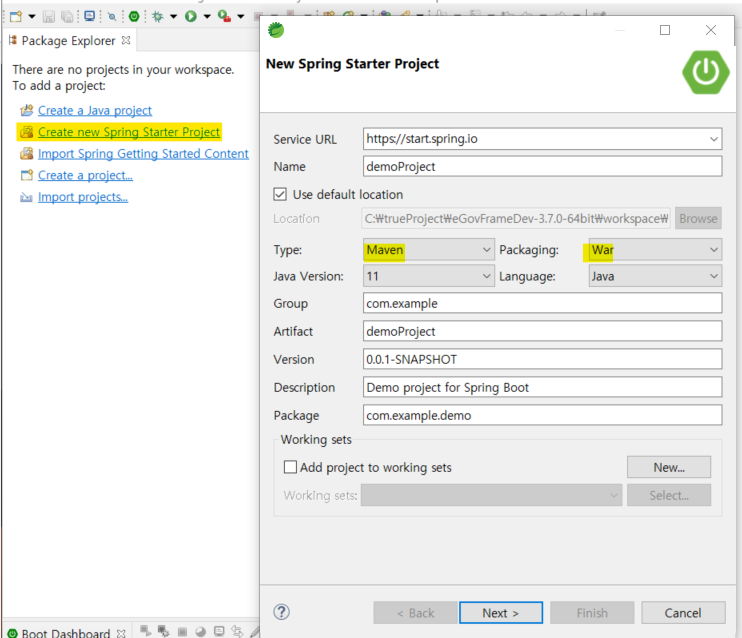The height and width of the screenshot is (638, 742).
Task: Open the Packaging War dropdown
Action: 655,249
